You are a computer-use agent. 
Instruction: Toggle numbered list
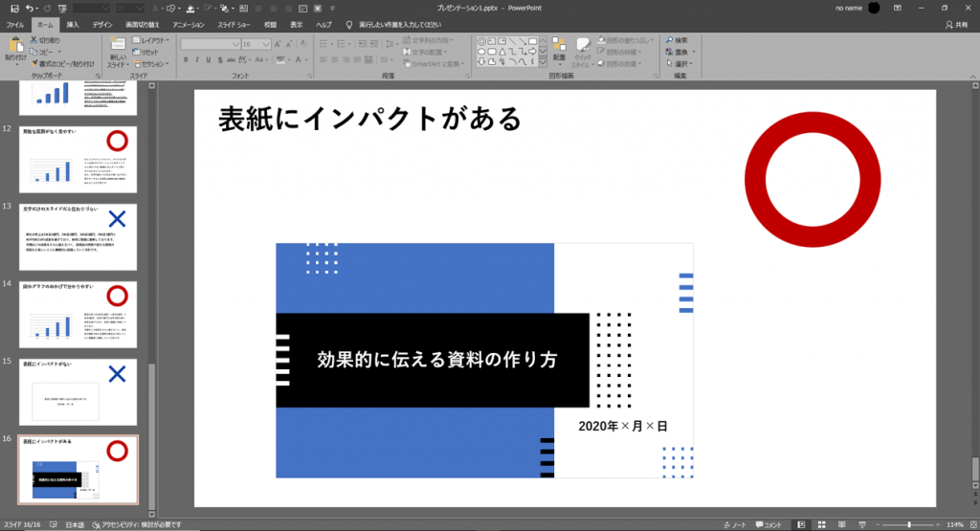pos(343,44)
